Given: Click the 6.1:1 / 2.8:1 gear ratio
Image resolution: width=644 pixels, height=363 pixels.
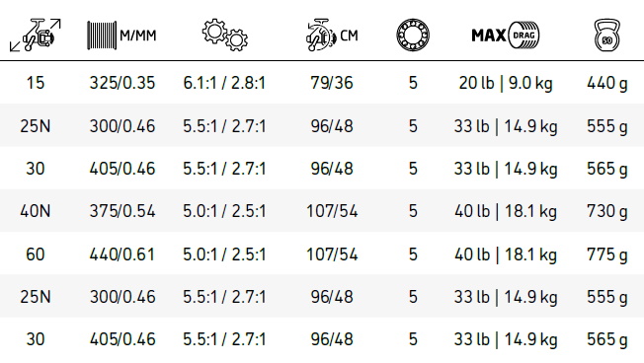Looking at the screenshot, I should coord(224,83).
